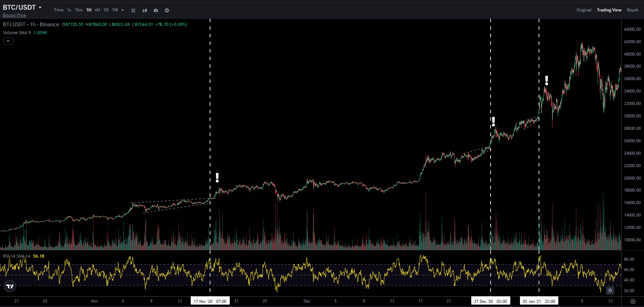This screenshot has height=307, width=644.
Task: Open the technical indicators icon
Action: tap(134, 10)
